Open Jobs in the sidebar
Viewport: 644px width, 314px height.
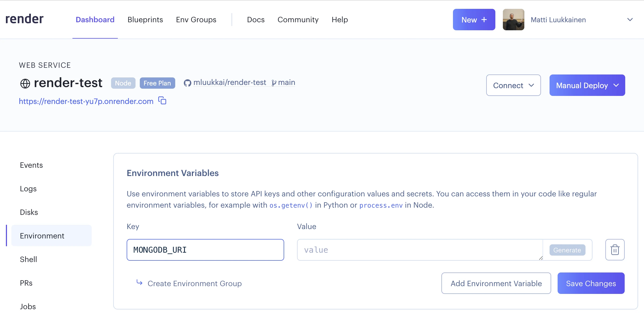(x=28, y=306)
